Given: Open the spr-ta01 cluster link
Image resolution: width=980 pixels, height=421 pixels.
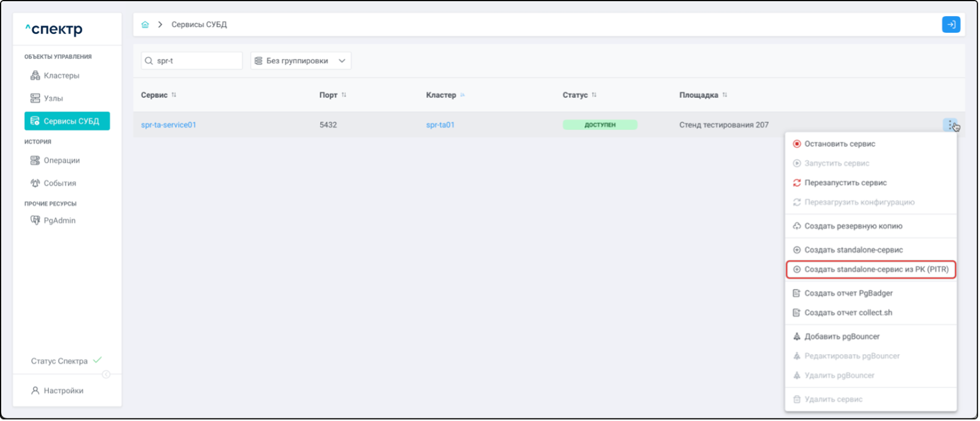Looking at the screenshot, I should pos(440,125).
